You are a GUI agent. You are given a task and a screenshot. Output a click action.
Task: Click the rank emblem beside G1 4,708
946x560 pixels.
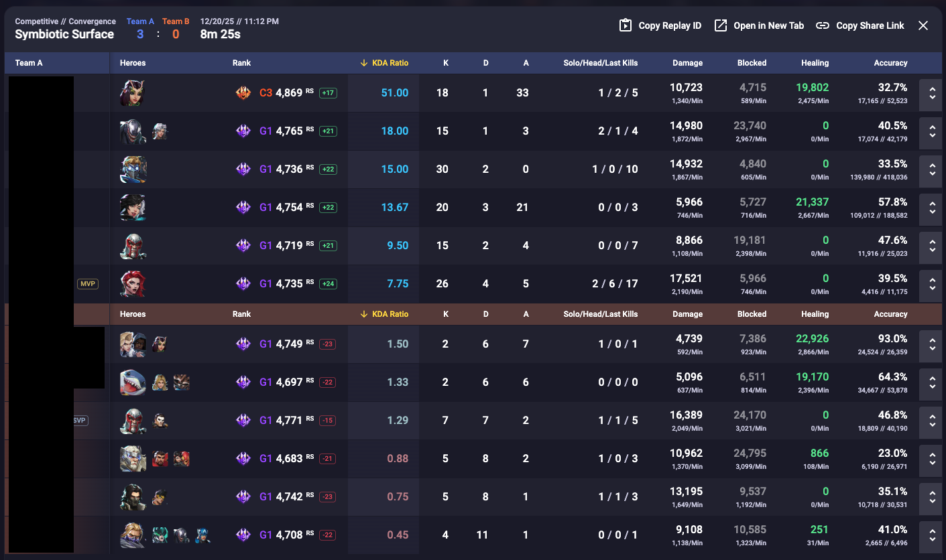tap(243, 535)
